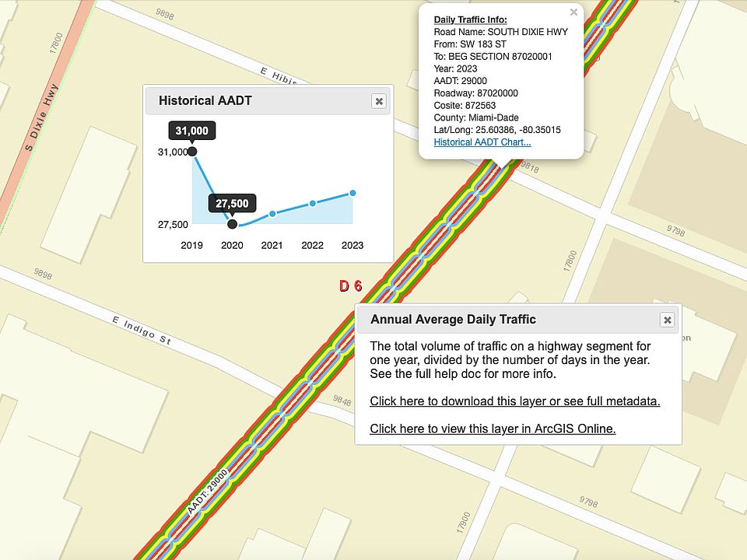
Task: Click the S Dixie Hwy street label
Action: [42, 117]
